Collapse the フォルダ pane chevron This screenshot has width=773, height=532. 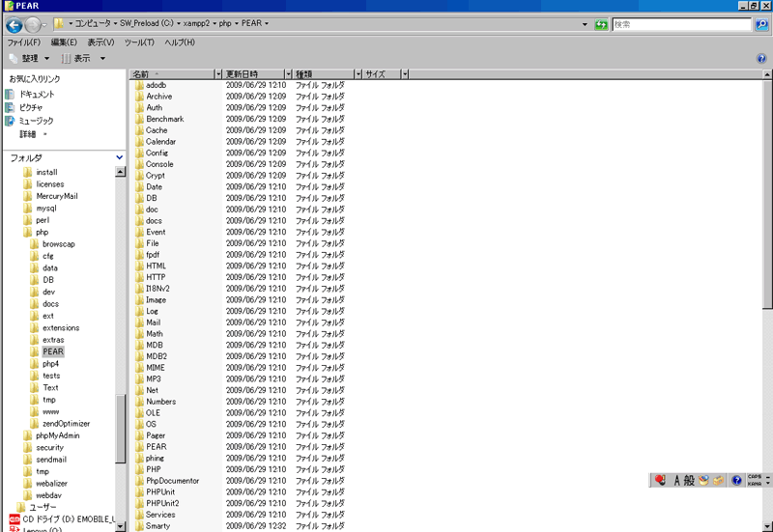[120, 157]
